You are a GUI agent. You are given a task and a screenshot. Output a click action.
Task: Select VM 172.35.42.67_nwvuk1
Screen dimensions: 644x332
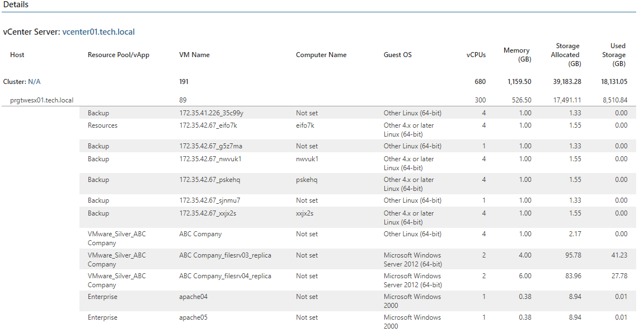[210, 158]
